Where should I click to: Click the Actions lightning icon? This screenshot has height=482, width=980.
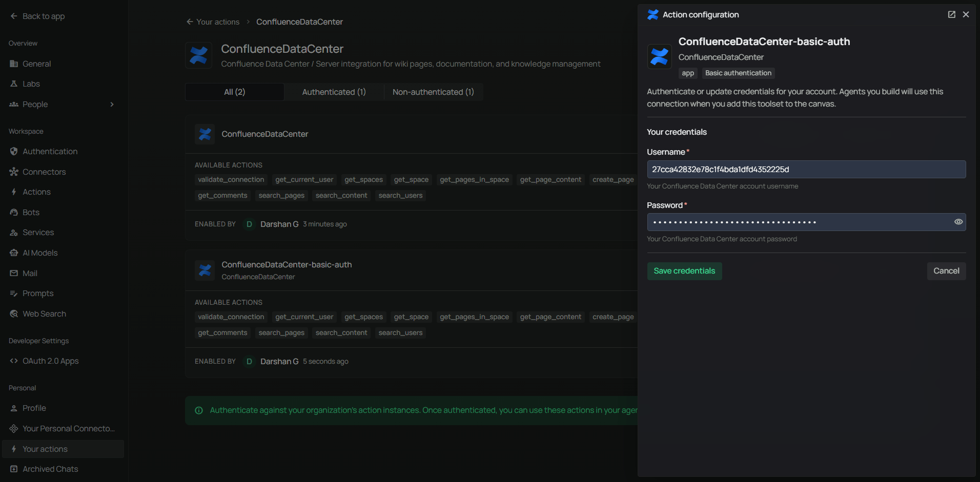click(x=14, y=192)
